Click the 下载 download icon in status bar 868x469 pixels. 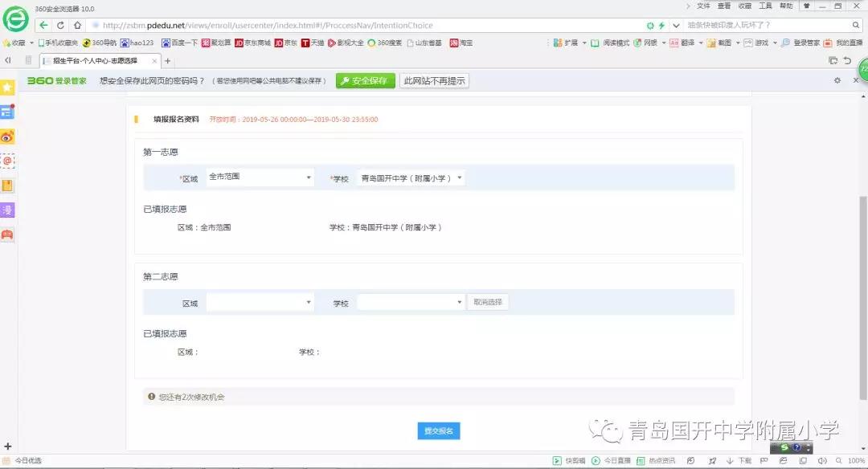tap(739, 461)
